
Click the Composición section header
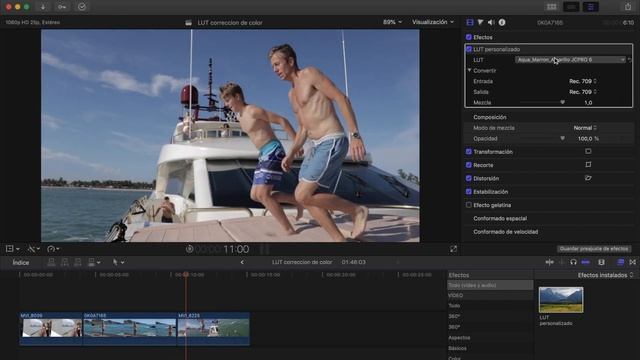[x=490, y=117]
